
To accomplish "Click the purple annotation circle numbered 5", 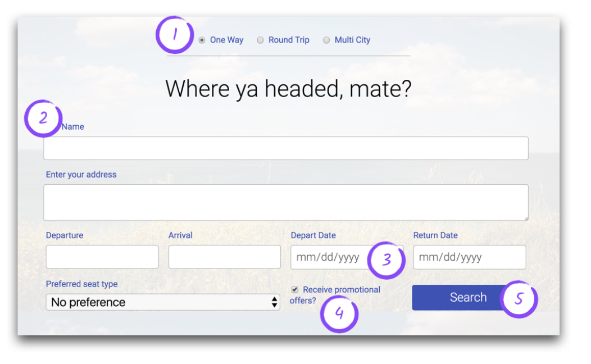I will 519,299.
